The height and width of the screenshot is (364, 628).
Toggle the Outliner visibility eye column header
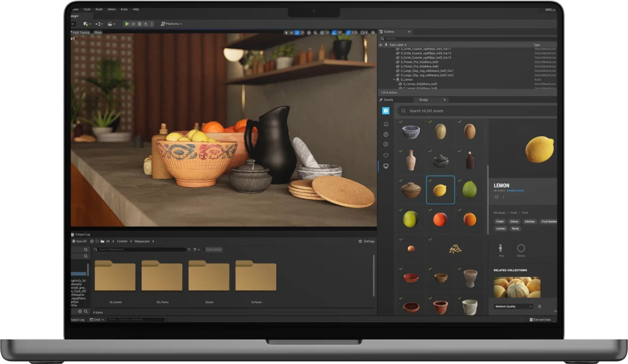381,45
